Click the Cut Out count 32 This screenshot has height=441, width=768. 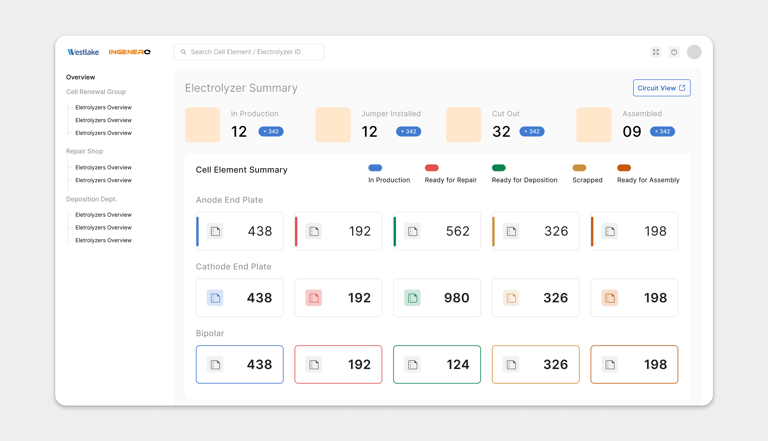tap(501, 132)
